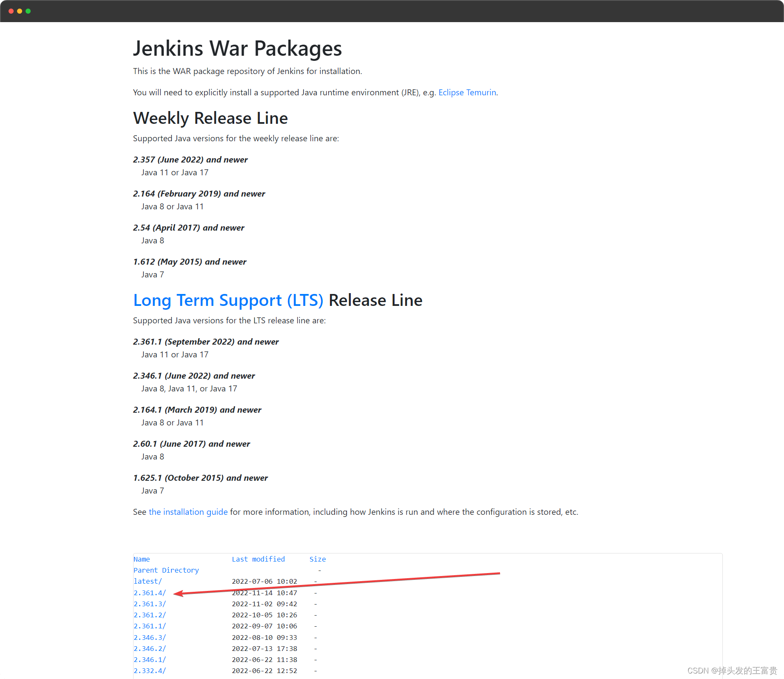Open the 2.346.1/ release directory
This screenshot has height=679, width=784.
point(149,659)
